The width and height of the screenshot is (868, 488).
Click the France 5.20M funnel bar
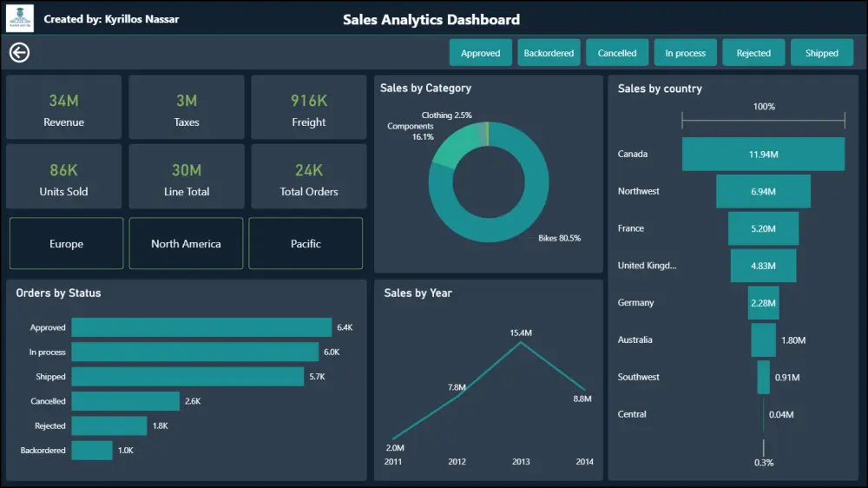pos(763,228)
